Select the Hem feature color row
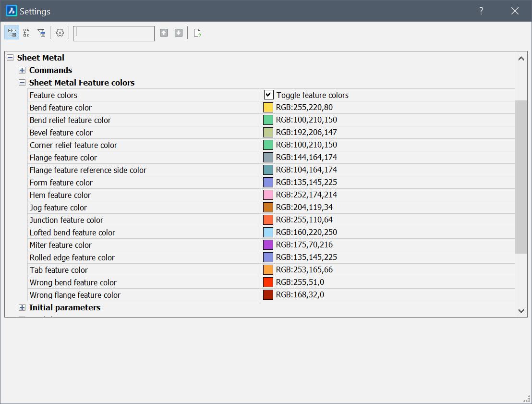The image size is (532, 404). click(x=60, y=195)
